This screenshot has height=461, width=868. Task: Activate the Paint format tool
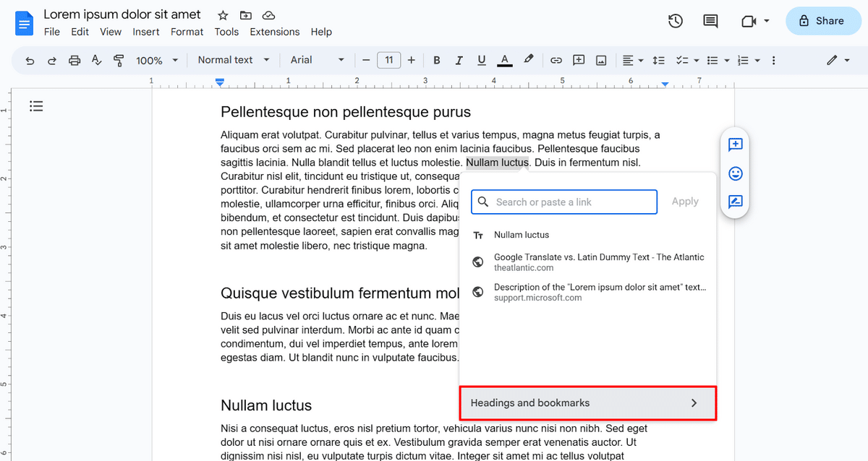(x=118, y=60)
